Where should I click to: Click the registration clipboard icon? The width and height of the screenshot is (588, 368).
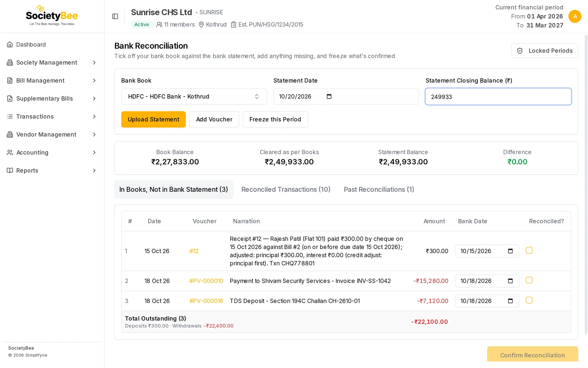tap(233, 25)
